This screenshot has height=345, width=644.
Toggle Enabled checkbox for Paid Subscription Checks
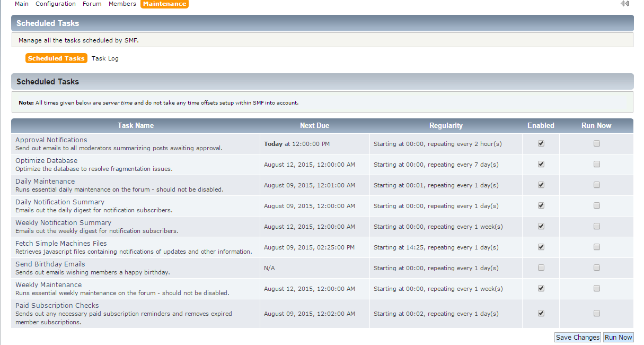(541, 313)
